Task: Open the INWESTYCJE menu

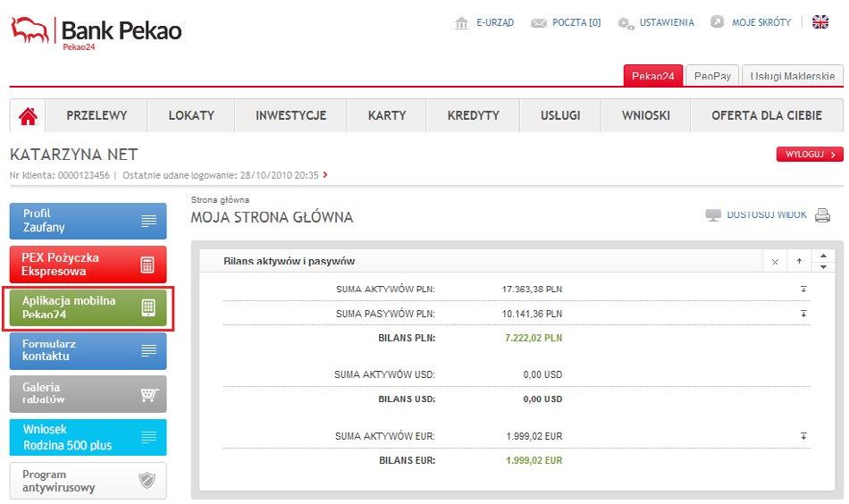Action: [x=290, y=115]
